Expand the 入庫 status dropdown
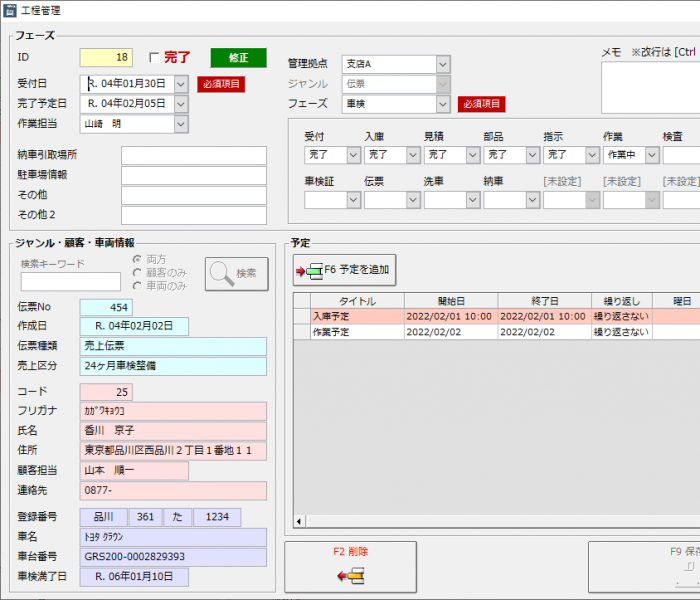The image size is (700, 600). point(413,155)
